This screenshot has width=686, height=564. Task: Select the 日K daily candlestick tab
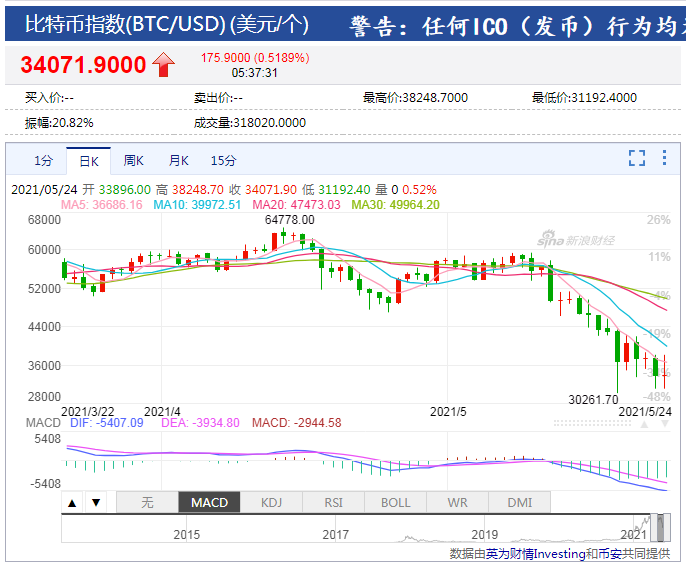(x=88, y=160)
